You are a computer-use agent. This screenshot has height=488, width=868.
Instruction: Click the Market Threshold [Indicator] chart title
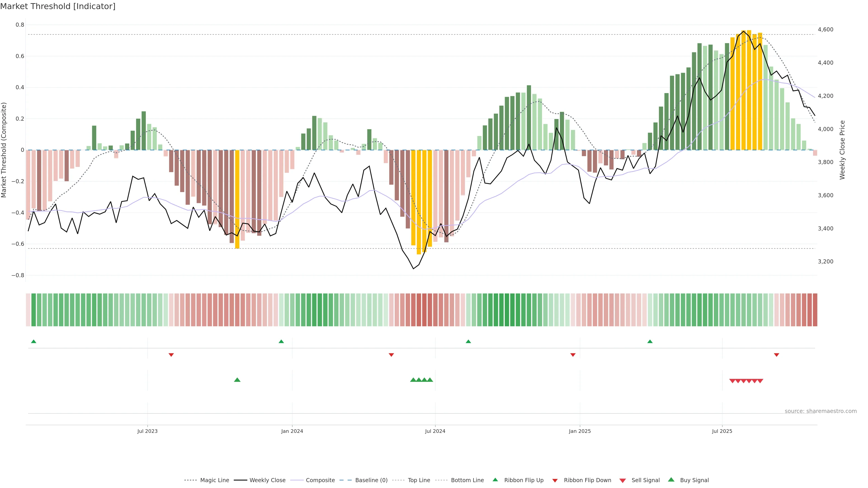pos(58,6)
